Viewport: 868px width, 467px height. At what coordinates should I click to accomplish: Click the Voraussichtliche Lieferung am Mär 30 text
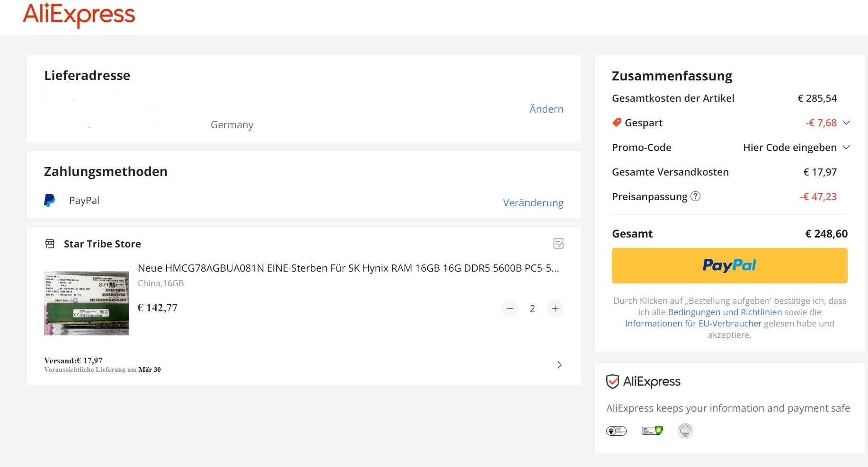coord(102,370)
